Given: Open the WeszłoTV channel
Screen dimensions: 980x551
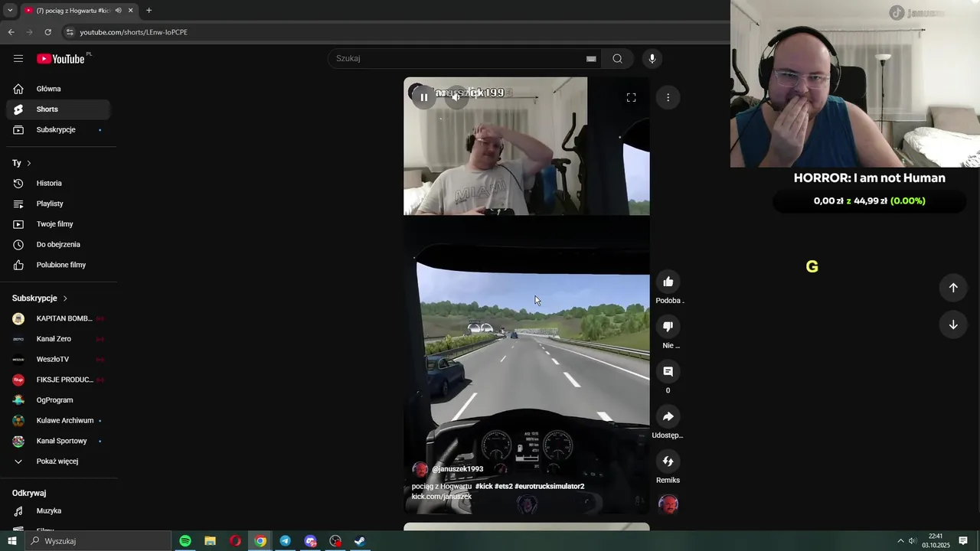Looking at the screenshot, I should [58, 360].
